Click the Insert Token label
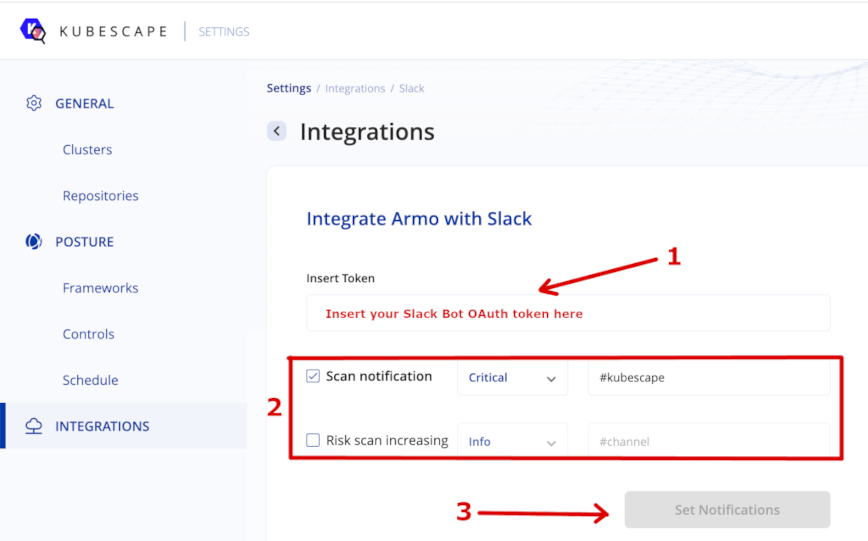The image size is (868, 541). coord(340,278)
